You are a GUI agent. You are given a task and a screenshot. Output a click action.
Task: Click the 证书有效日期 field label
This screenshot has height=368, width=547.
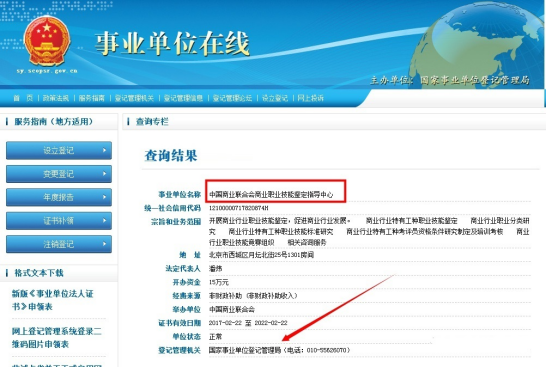tap(180, 323)
